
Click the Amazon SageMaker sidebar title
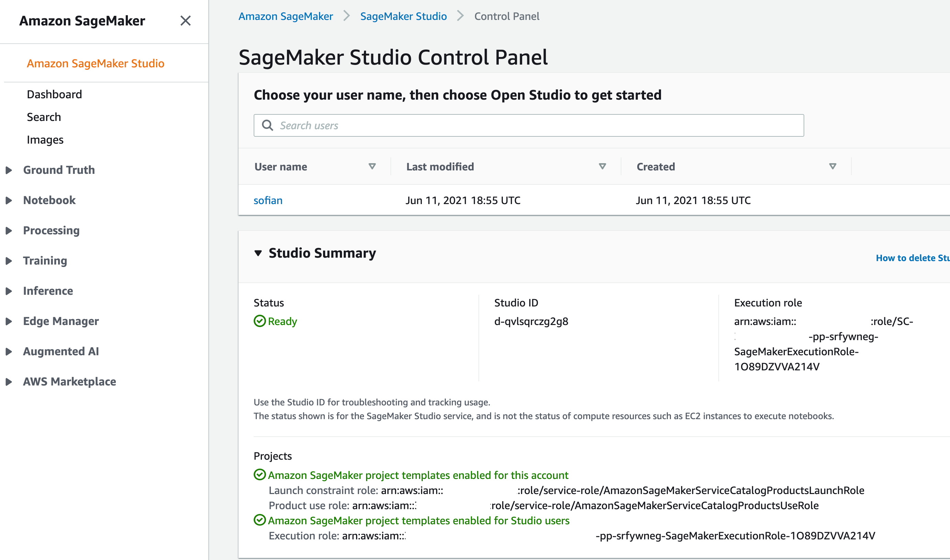[82, 21]
